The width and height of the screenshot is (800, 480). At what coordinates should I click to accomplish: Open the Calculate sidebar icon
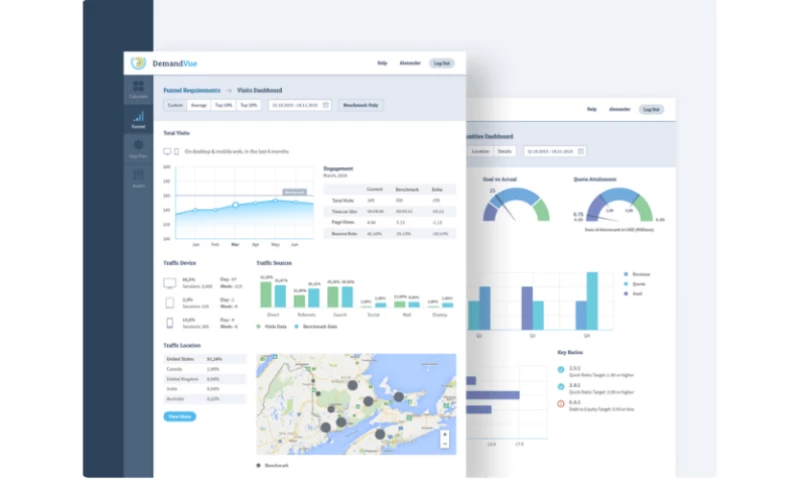click(138, 86)
